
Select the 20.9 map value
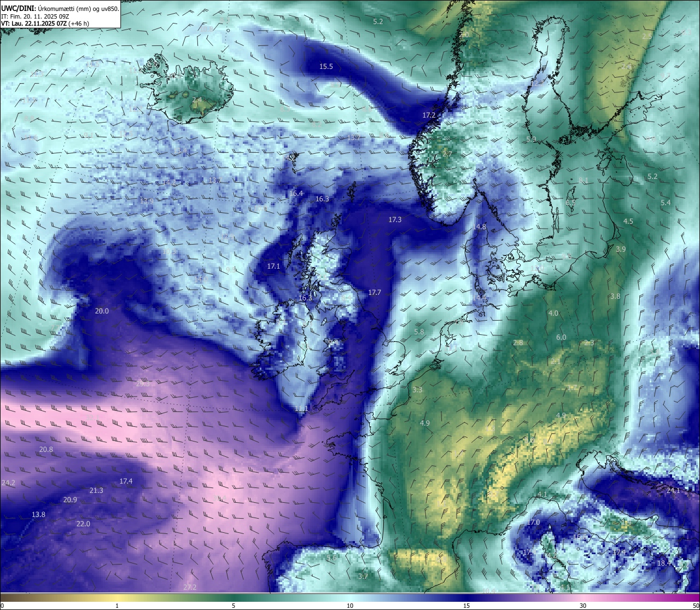click(x=70, y=499)
